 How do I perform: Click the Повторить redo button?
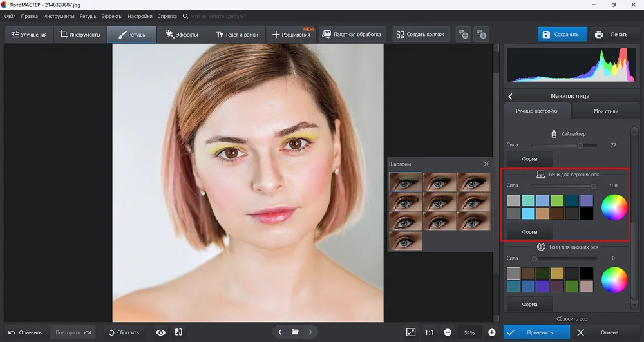click(x=73, y=332)
